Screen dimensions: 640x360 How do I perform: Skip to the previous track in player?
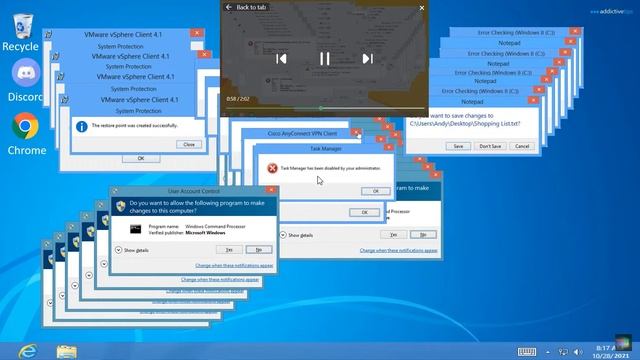(x=281, y=59)
